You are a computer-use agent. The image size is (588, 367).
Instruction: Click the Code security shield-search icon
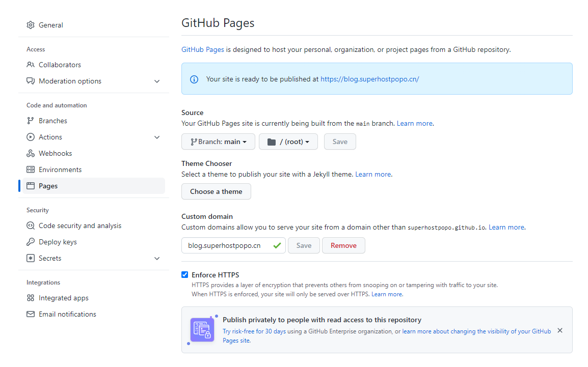pyautogui.click(x=31, y=225)
